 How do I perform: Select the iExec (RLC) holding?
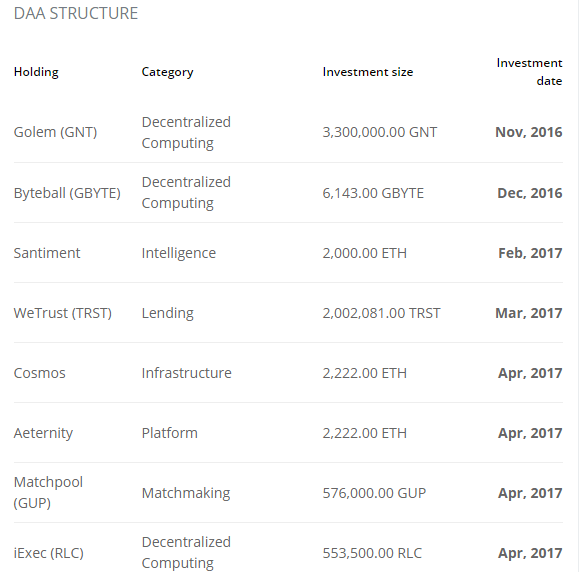tap(48, 553)
